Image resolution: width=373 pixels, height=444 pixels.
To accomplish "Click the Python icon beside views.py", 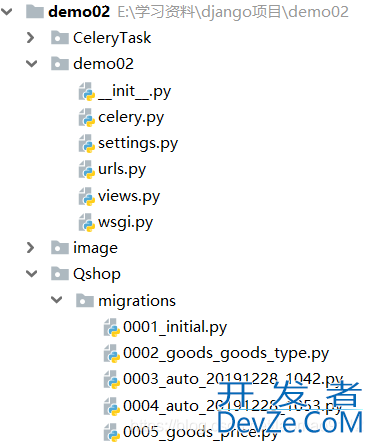I will [x=87, y=196].
